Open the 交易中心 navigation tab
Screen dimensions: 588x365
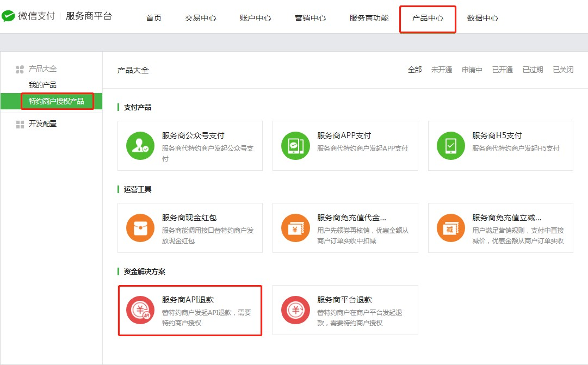tap(200, 18)
